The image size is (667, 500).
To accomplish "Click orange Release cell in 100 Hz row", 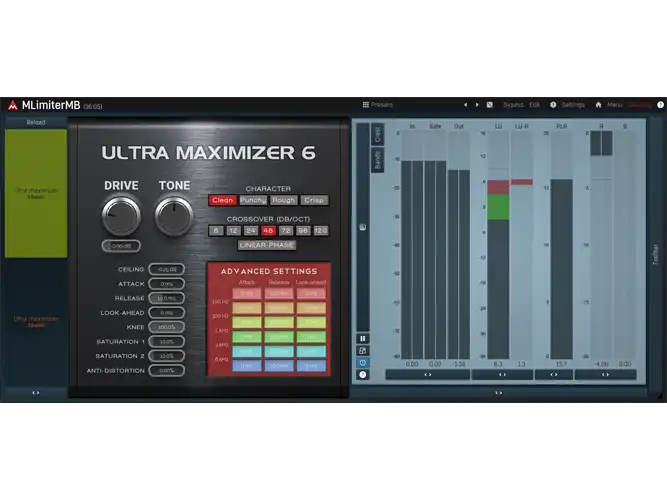I will coord(279,308).
